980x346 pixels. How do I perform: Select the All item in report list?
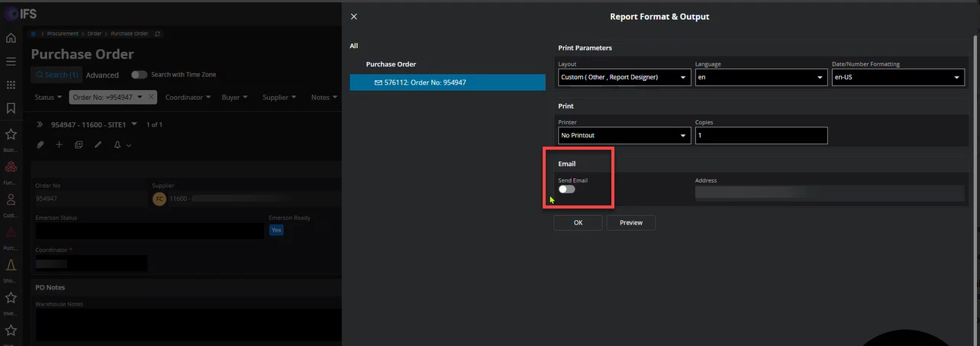(353, 46)
